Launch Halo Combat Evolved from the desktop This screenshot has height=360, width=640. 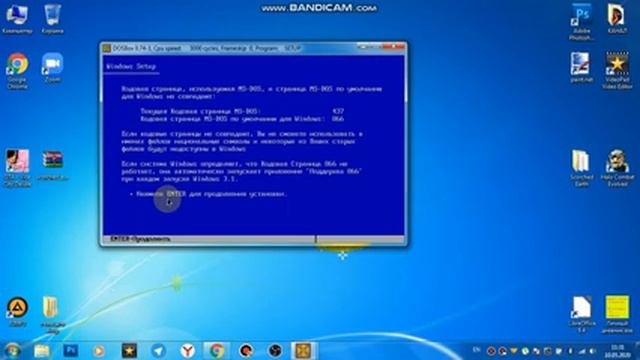pyautogui.click(x=617, y=168)
